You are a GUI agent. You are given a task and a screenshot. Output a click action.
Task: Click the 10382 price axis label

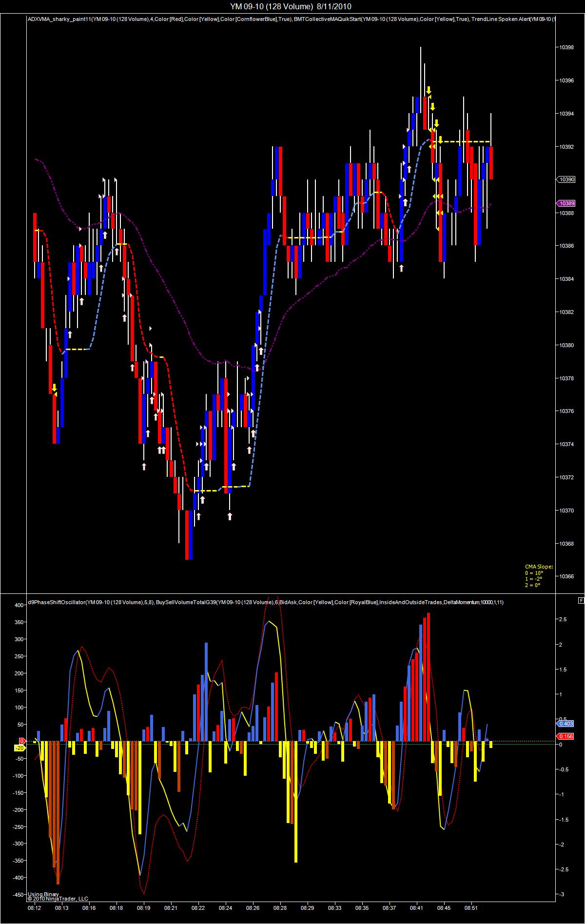tap(566, 312)
